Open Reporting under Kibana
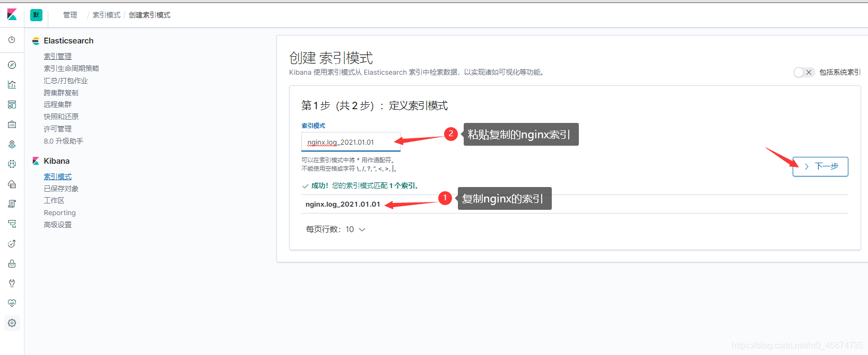Screen dimensions: 868x355 coord(59,212)
